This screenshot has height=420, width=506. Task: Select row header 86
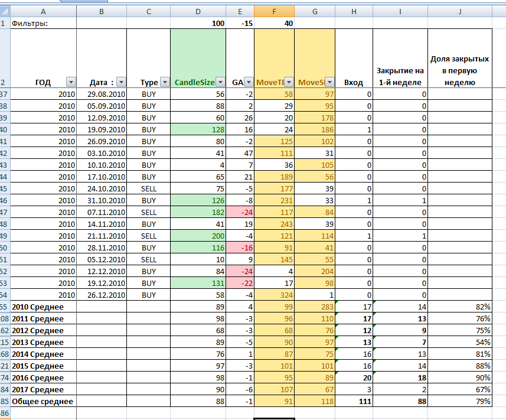(5, 414)
